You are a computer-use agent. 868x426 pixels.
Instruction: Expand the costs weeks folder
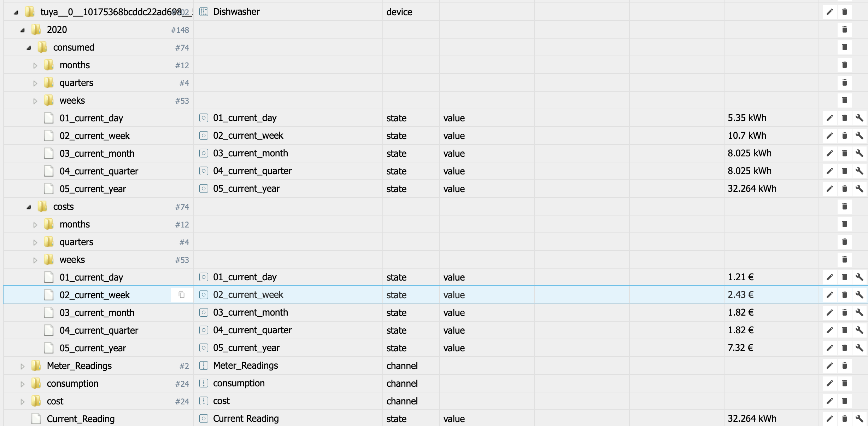[35, 260]
